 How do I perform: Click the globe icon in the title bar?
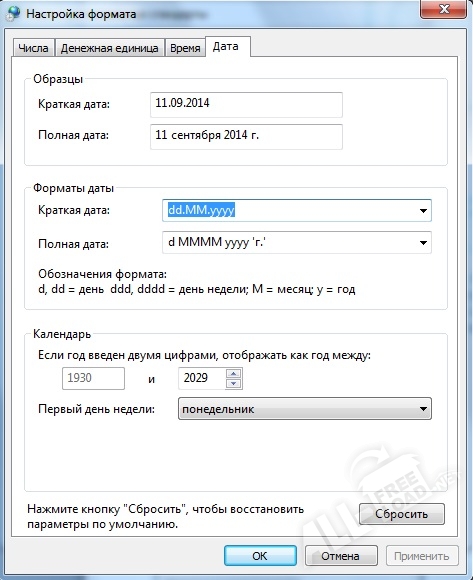13,13
